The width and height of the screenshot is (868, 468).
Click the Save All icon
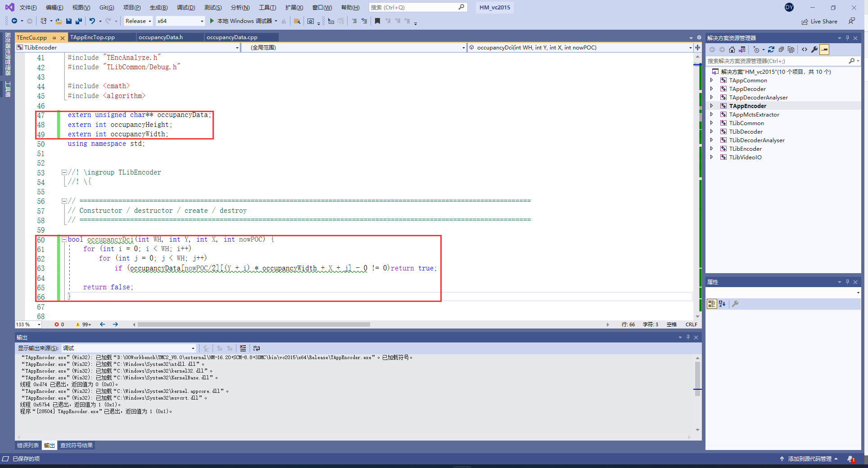click(x=79, y=21)
